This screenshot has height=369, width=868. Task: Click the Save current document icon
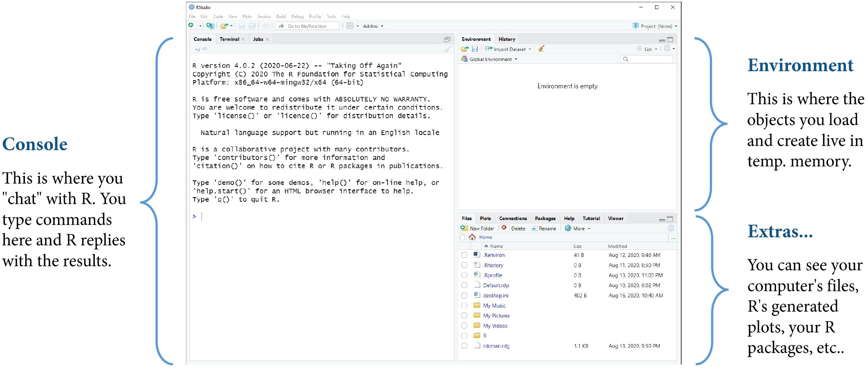pos(242,26)
